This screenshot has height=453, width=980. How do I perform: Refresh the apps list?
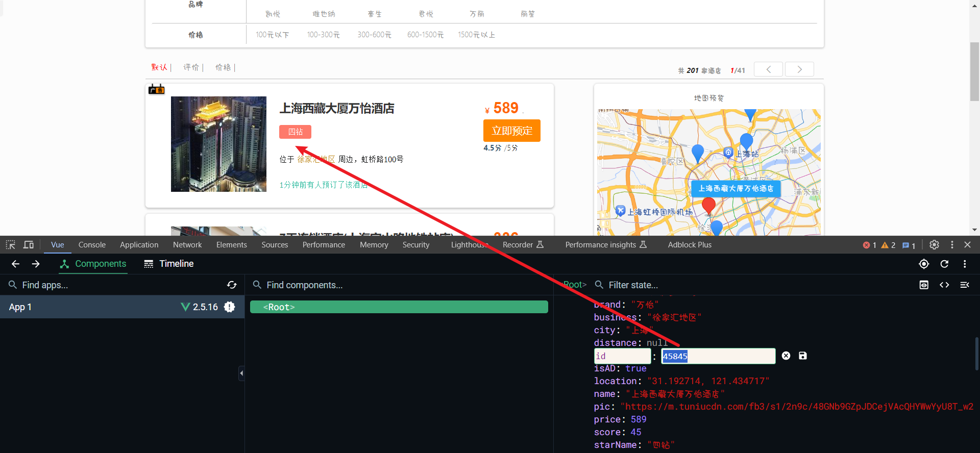coord(232,285)
